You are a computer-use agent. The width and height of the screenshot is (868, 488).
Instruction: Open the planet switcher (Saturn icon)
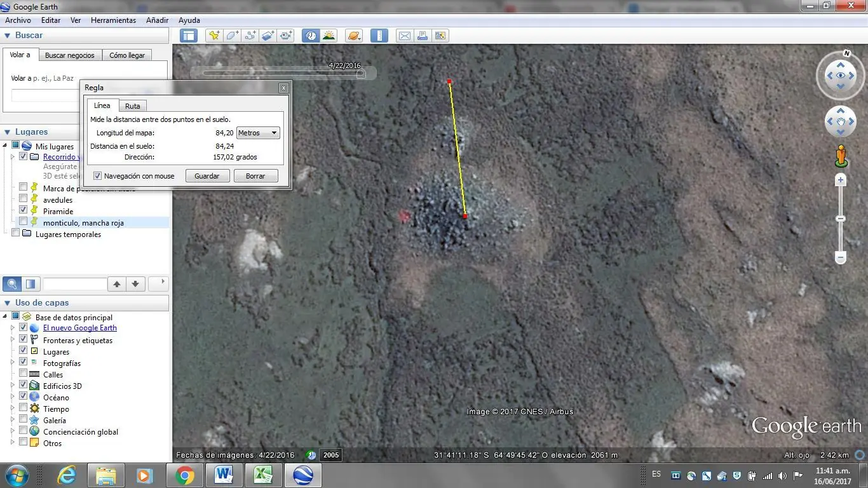click(x=354, y=36)
